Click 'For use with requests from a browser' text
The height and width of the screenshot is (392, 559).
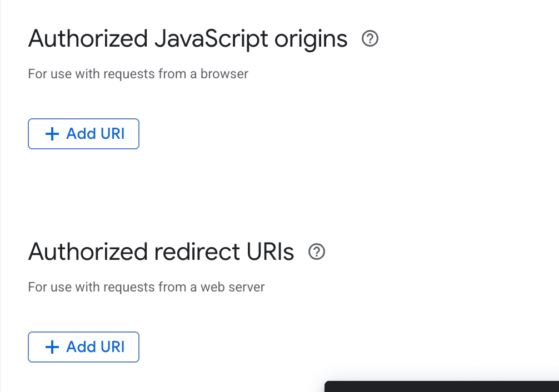(138, 74)
